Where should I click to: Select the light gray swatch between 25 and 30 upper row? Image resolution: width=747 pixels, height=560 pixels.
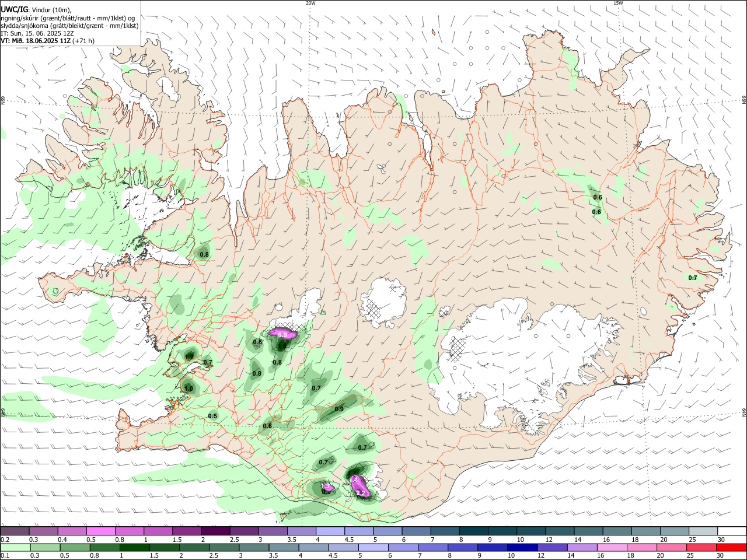(703, 531)
